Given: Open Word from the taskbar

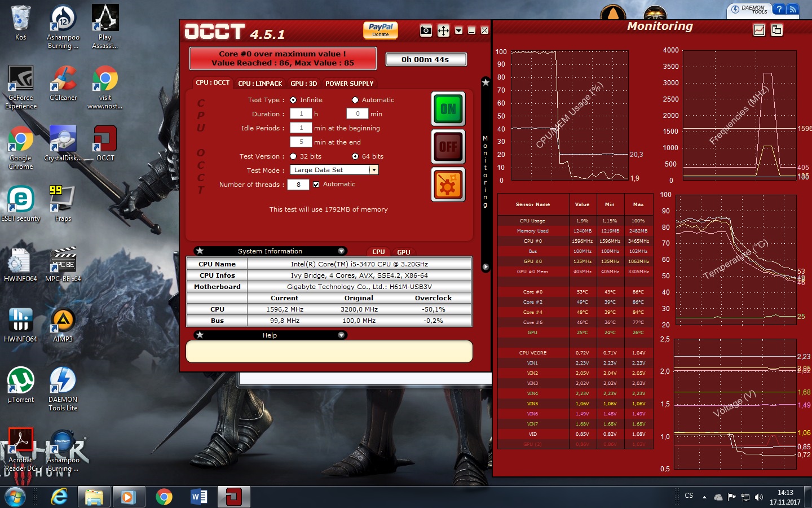Looking at the screenshot, I should [199, 497].
